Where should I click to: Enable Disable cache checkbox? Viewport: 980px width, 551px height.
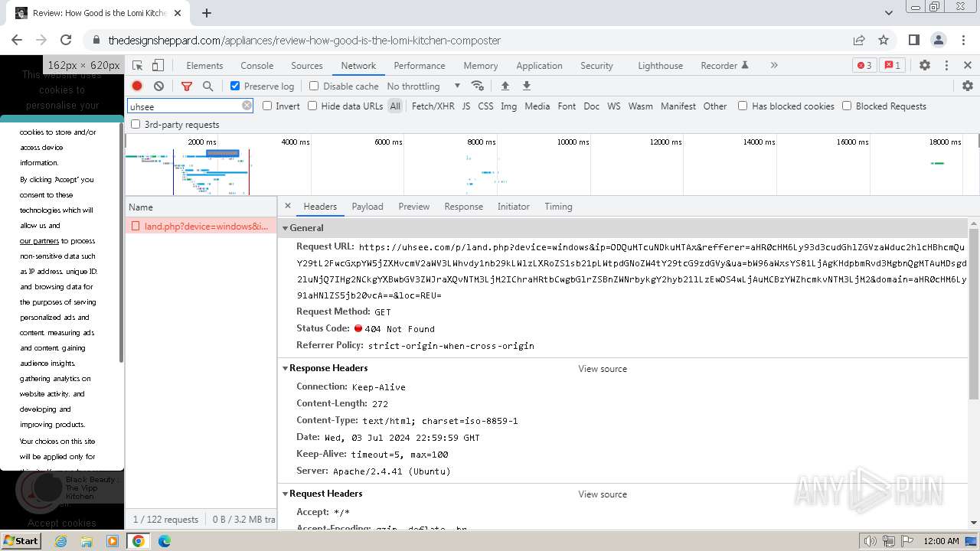tap(314, 86)
